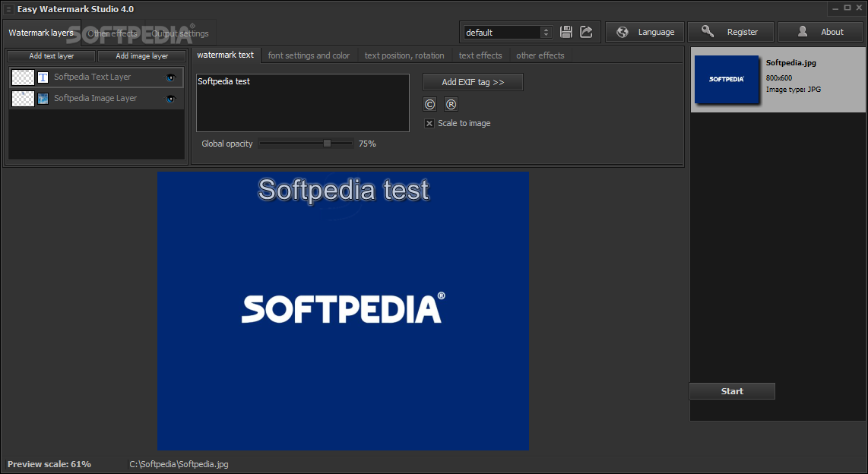
Task: Open the Language settings globe button
Action: click(645, 32)
